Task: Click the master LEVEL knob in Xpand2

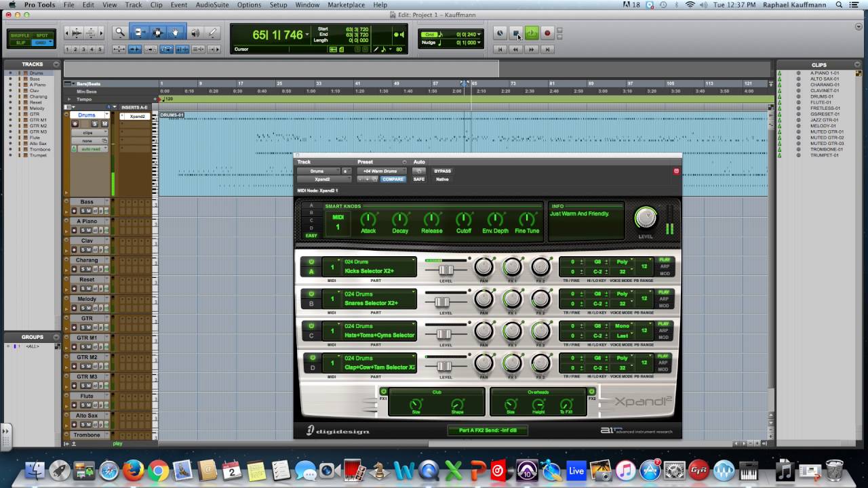Action: pos(646,218)
